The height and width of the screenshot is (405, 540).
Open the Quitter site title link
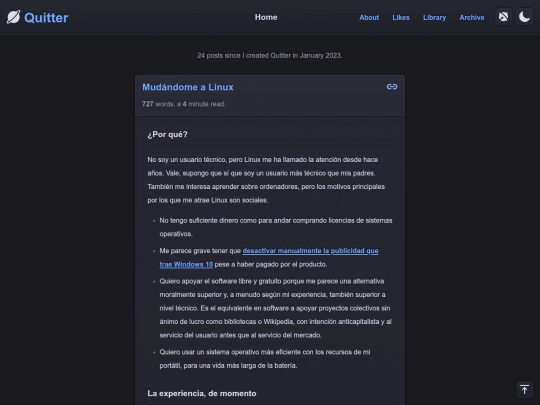click(46, 18)
